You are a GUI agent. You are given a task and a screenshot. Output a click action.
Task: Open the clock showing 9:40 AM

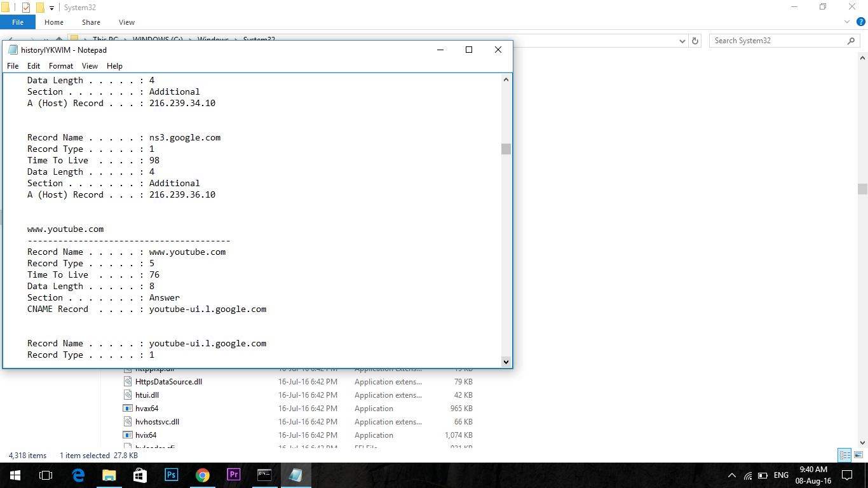click(x=813, y=475)
